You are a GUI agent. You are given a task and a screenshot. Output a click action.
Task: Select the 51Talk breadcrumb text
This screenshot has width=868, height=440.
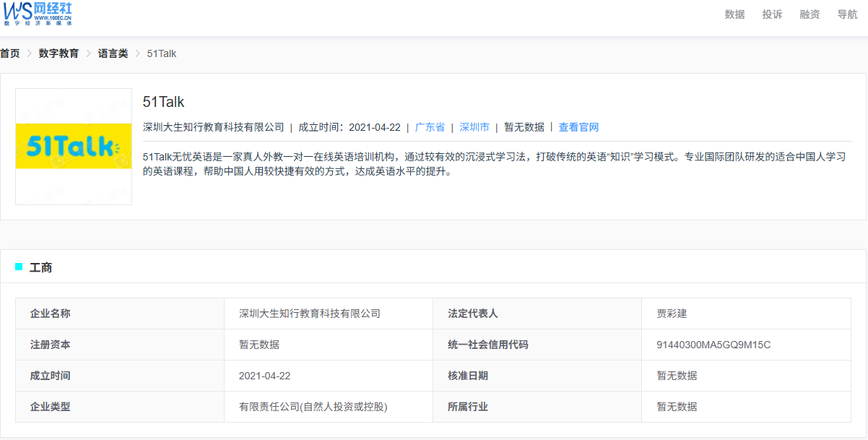click(x=162, y=53)
